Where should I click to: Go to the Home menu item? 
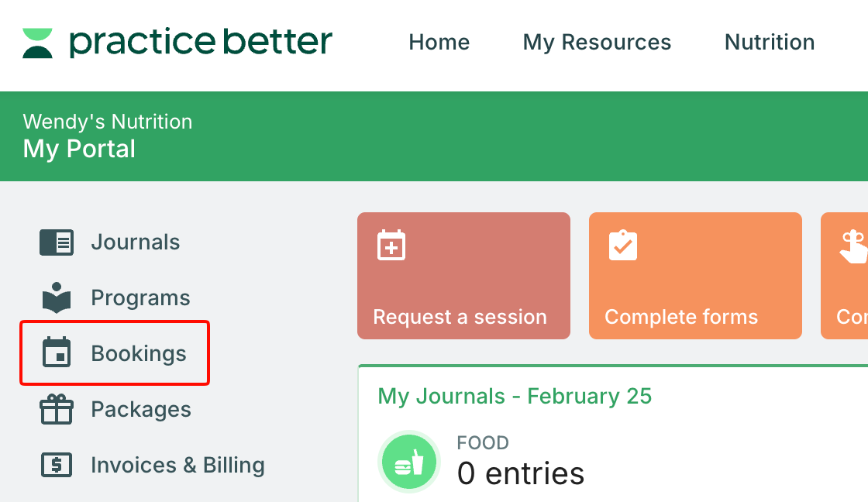tap(439, 42)
